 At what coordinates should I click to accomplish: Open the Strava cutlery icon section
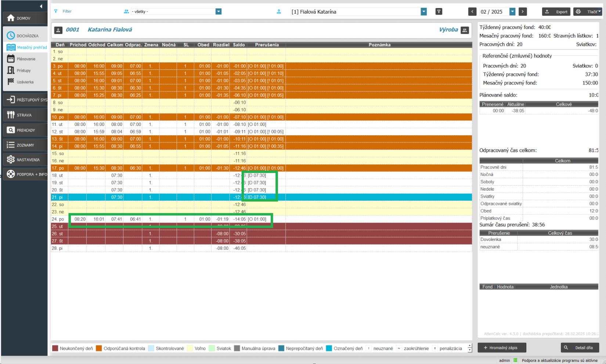11,115
